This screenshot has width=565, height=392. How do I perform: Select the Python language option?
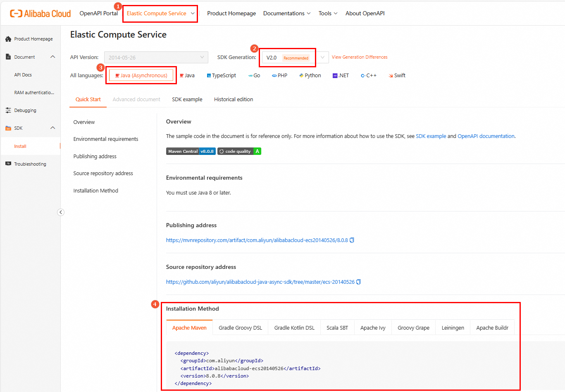tap(310, 76)
